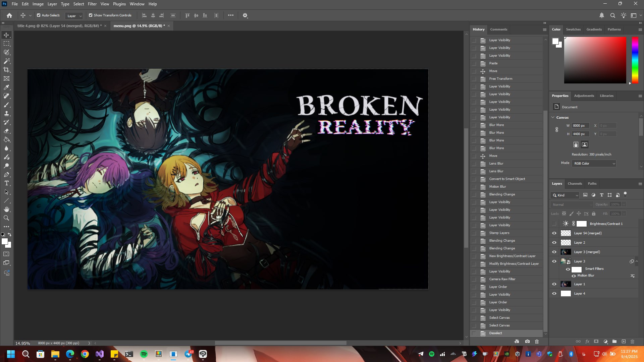Switch to the Channels tab
This screenshot has height=362, width=644.
coord(575,184)
